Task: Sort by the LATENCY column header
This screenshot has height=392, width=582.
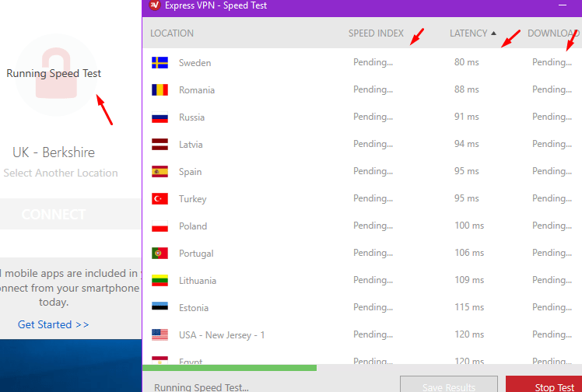Action: pyautogui.click(x=468, y=33)
